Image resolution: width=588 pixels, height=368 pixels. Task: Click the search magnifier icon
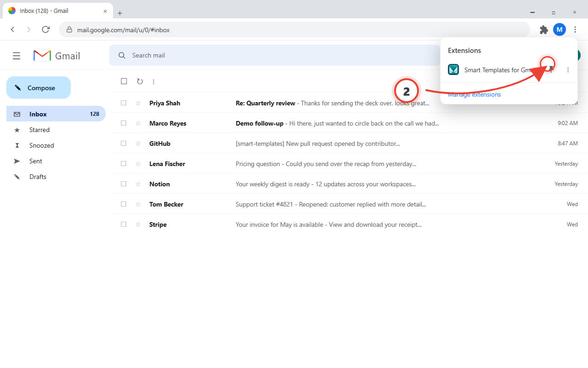[x=122, y=55]
